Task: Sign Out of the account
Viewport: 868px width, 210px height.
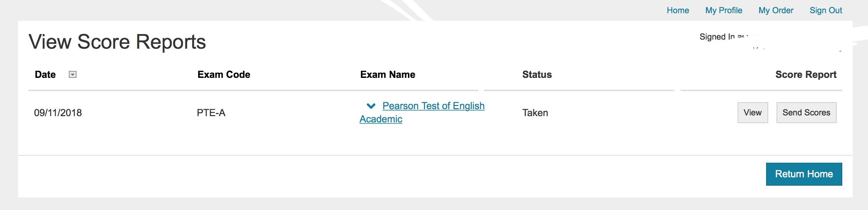Action: pos(826,10)
